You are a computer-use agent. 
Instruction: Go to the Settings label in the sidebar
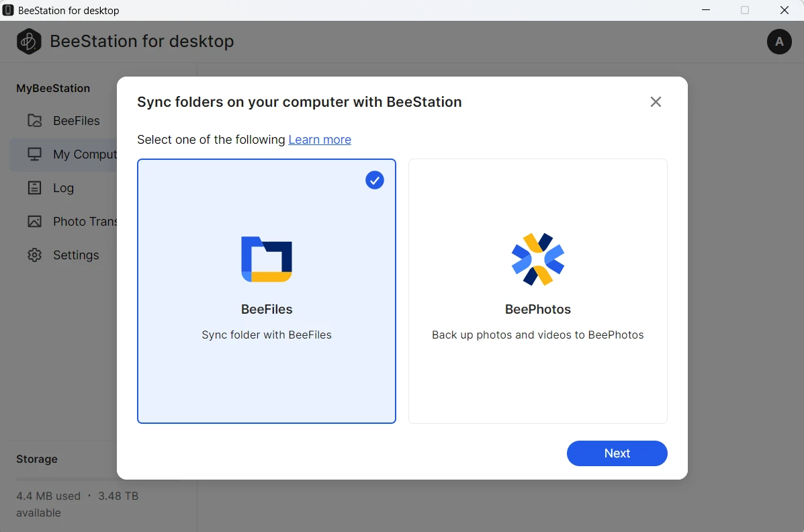tap(76, 255)
